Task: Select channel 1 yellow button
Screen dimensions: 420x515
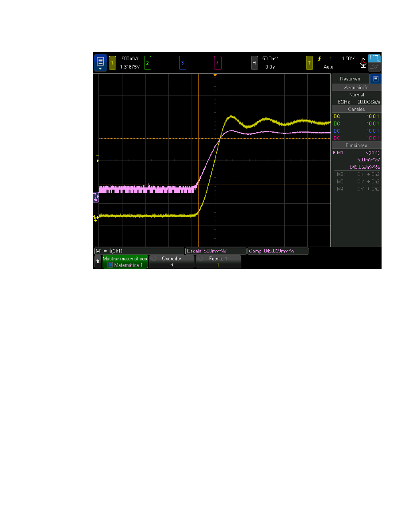Action: 112,63
